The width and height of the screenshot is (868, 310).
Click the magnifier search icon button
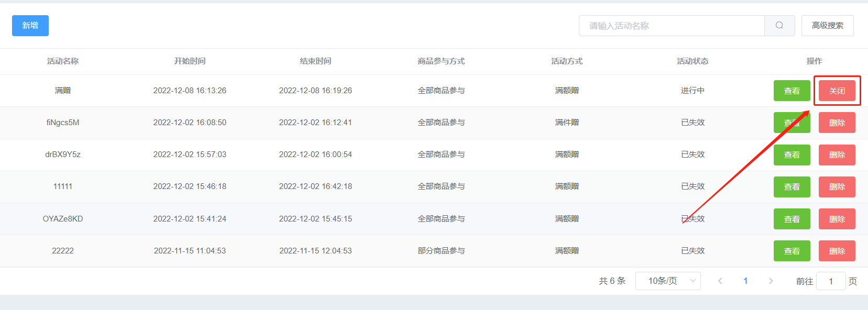(x=779, y=26)
